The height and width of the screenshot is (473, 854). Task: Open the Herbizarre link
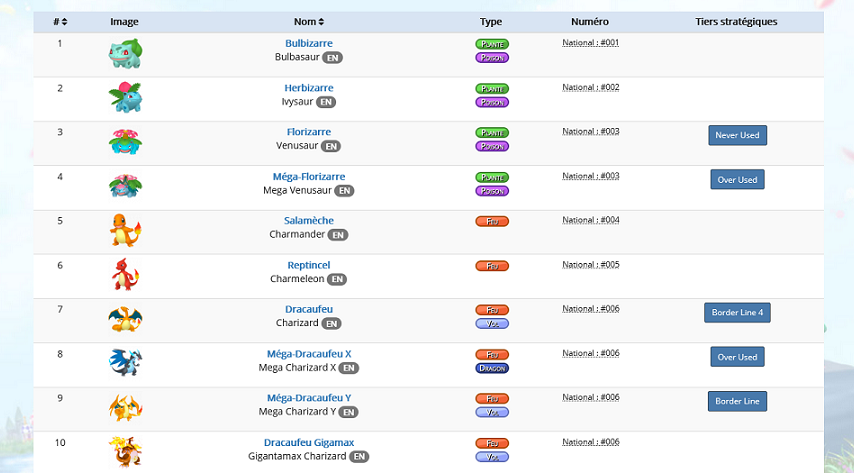[309, 88]
